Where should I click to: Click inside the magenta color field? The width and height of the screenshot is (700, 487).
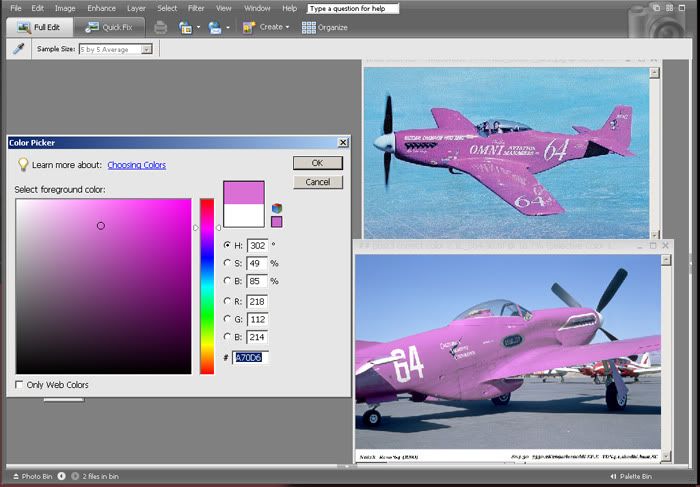104,286
